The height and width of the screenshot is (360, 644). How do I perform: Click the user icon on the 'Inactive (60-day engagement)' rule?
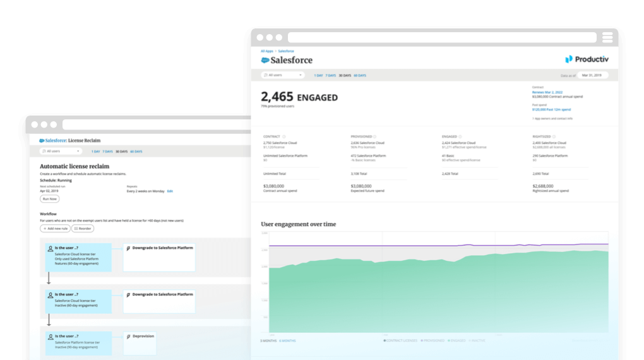coord(51,295)
